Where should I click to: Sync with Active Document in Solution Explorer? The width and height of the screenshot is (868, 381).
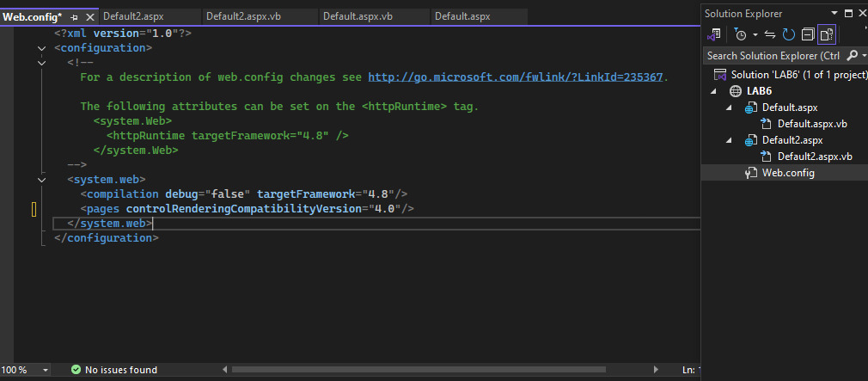point(770,35)
